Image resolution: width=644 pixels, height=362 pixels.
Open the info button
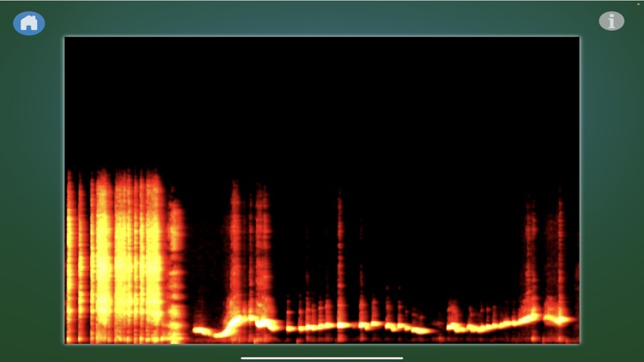click(611, 21)
